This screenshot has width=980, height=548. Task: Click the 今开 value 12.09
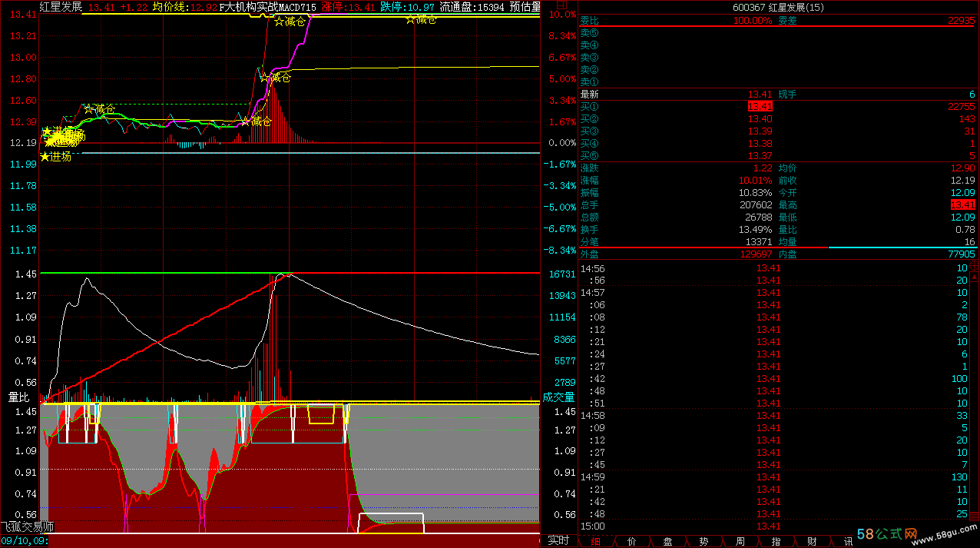click(962, 193)
